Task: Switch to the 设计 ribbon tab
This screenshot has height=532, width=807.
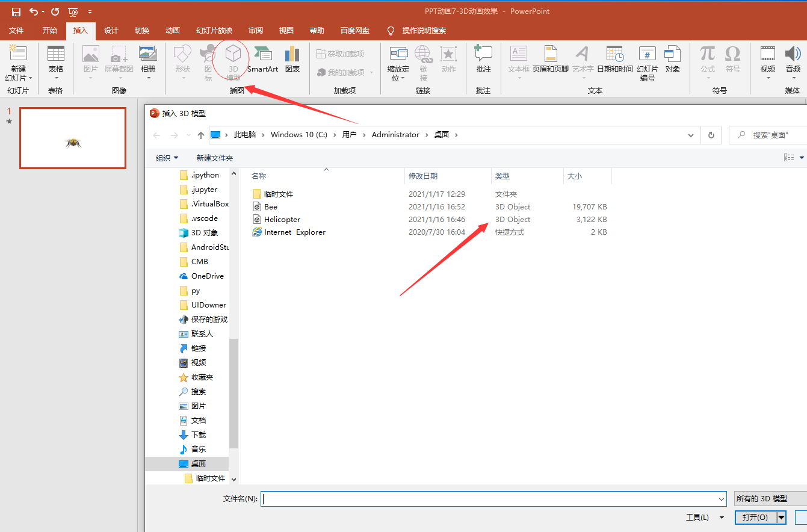Action: point(111,31)
